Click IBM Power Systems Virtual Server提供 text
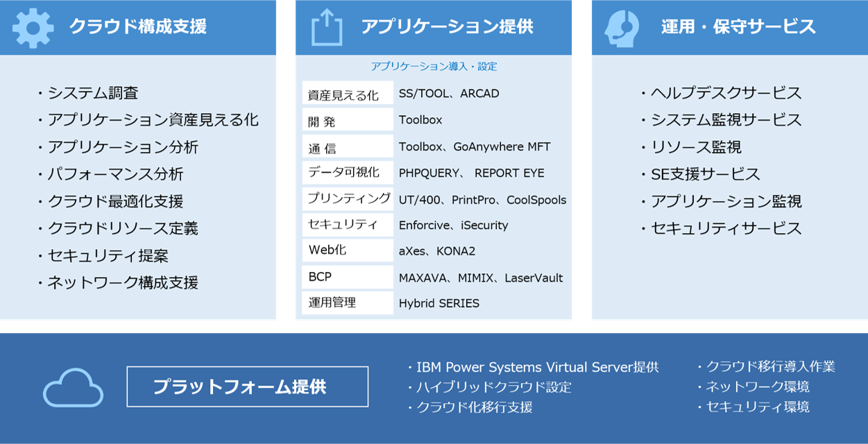Image resolution: width=868 pixels, height=444 pixels. click(533, 367)
